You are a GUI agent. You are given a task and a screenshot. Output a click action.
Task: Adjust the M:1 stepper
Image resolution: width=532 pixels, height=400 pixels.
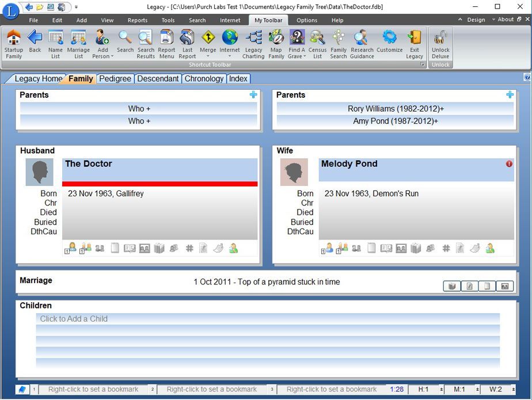pos(477,389)
